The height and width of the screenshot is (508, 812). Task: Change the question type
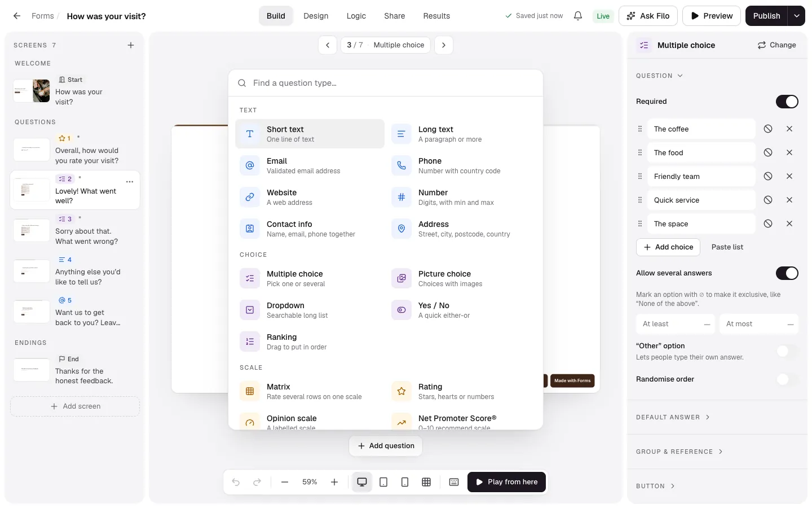[776, 45]
